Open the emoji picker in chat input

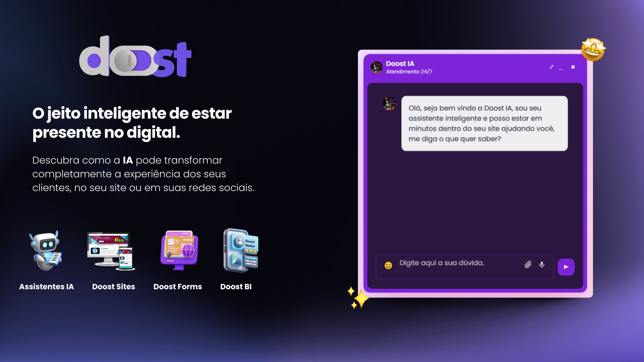(x=388, y=265)
